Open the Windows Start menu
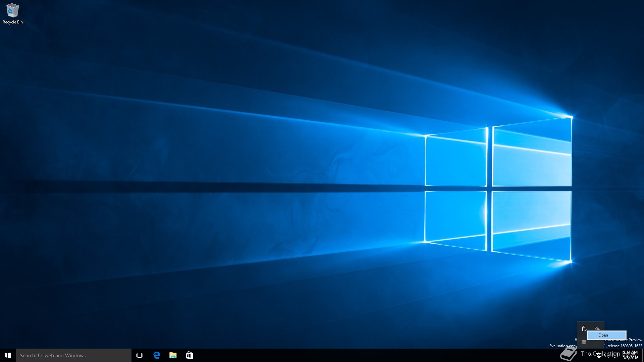Screen dimensions: 644x362 click(x=8, y=355)
